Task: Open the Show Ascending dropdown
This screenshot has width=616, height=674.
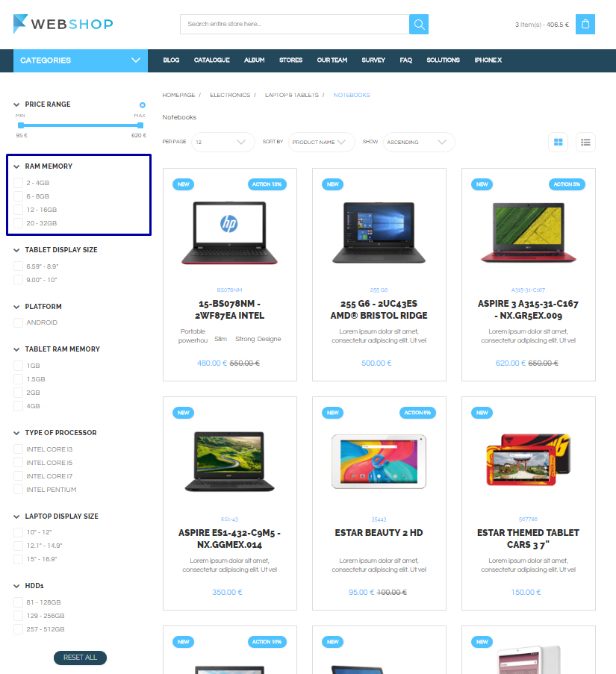Action: pos(419,143)
